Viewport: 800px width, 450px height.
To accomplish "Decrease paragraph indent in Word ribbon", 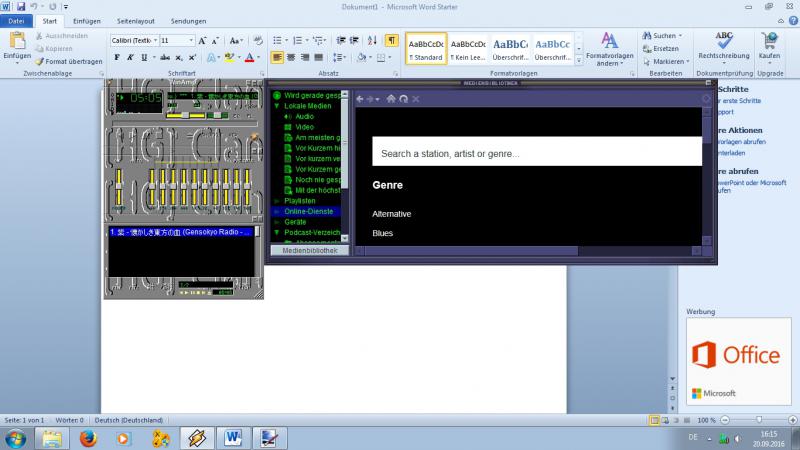I will pyautogui.click(x=341, y=40).
